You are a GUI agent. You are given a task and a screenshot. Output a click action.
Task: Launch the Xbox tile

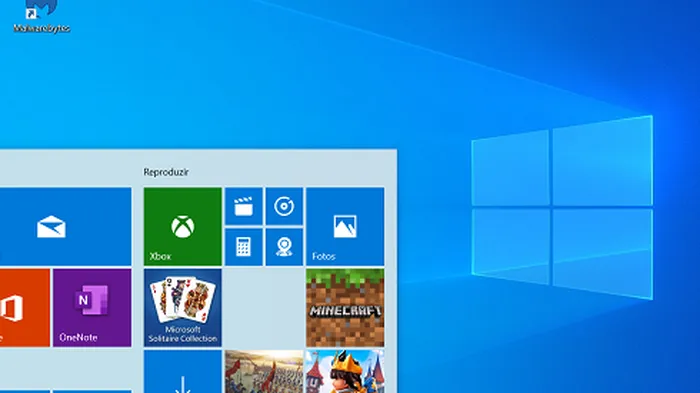(183, 226)
